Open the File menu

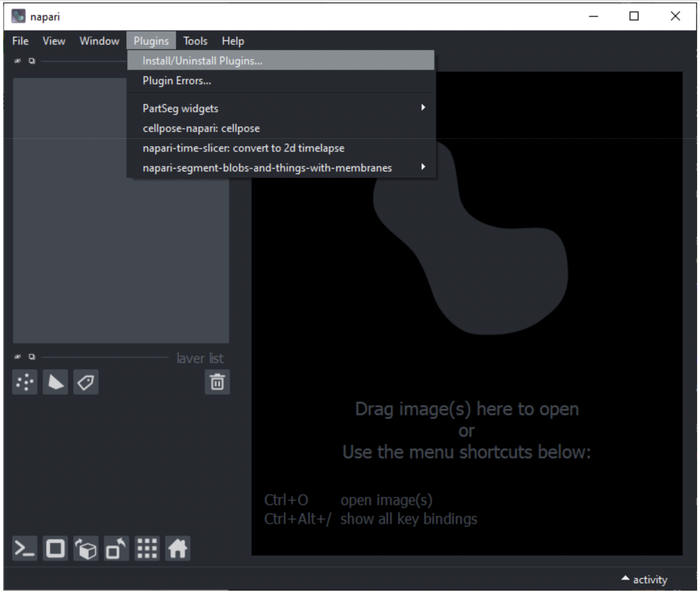click(20, 41)
